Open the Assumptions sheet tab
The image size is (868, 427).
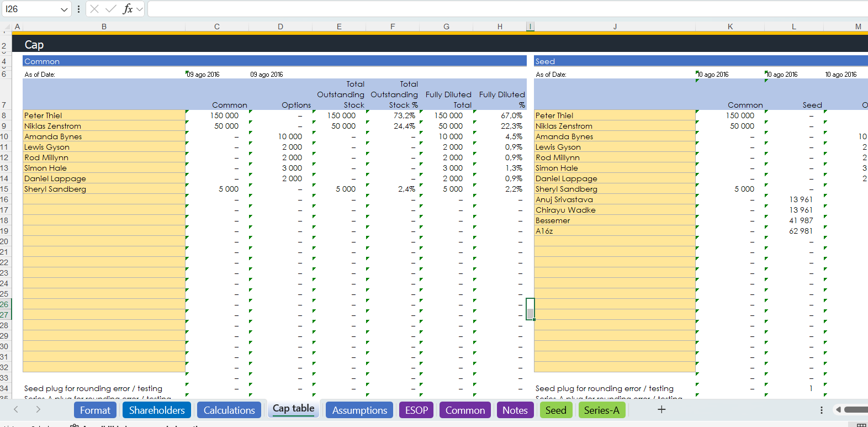point(359,410)
